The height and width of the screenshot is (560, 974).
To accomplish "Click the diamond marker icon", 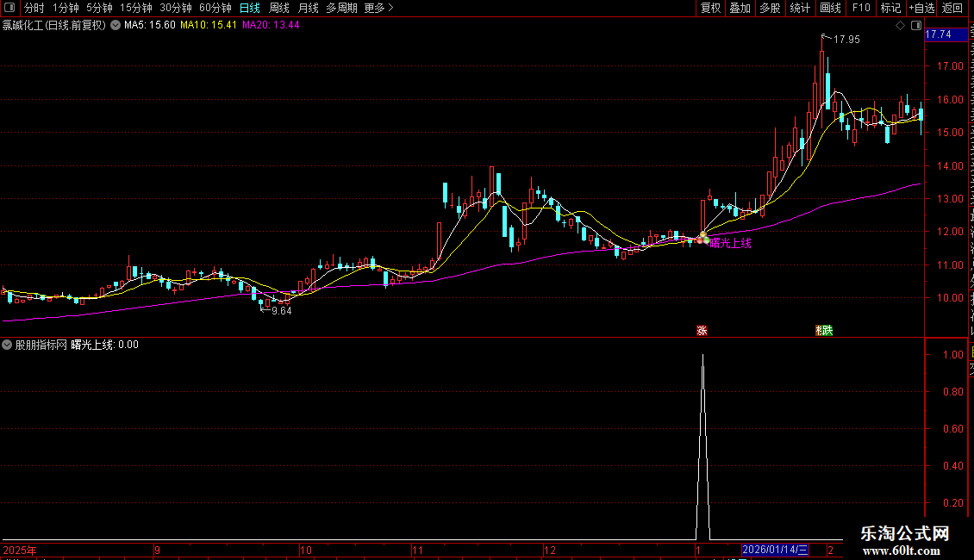I will 900,26.
